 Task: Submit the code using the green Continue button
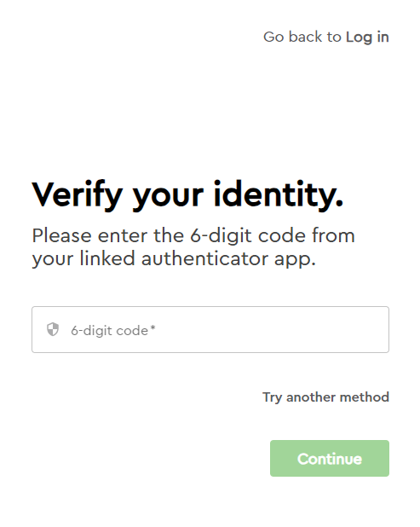(330, 458)
